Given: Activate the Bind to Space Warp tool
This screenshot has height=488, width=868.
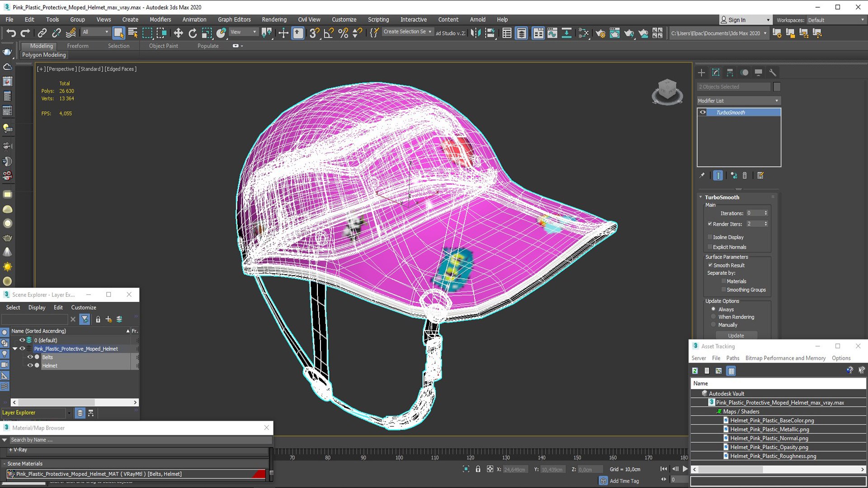Looking at the screenshot, I should [x=71, y=33].
